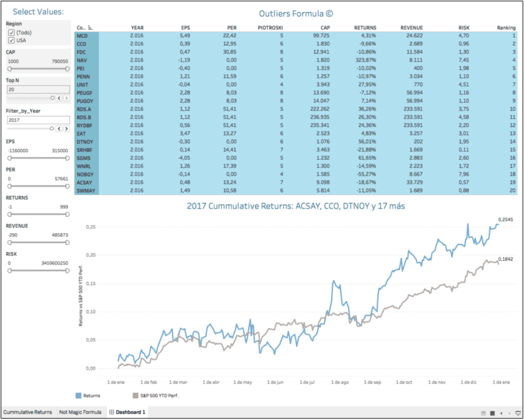Click the '1 de ago' axis label
This screenshot has height=420, width=524.
tap(340, 382)
